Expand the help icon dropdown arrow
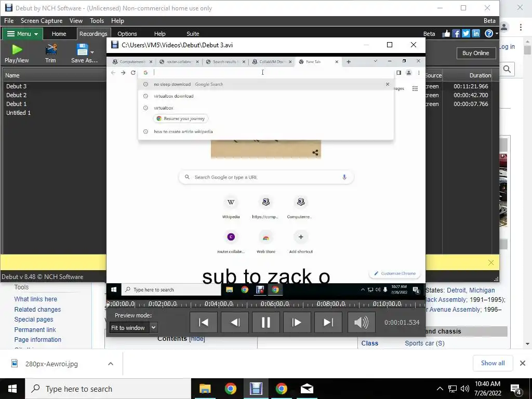 (497, 34)
